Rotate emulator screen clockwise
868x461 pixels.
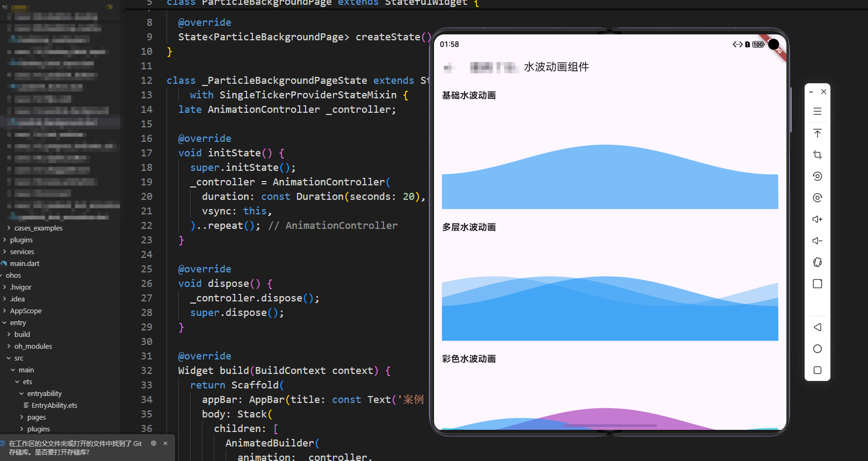(818, 198)
